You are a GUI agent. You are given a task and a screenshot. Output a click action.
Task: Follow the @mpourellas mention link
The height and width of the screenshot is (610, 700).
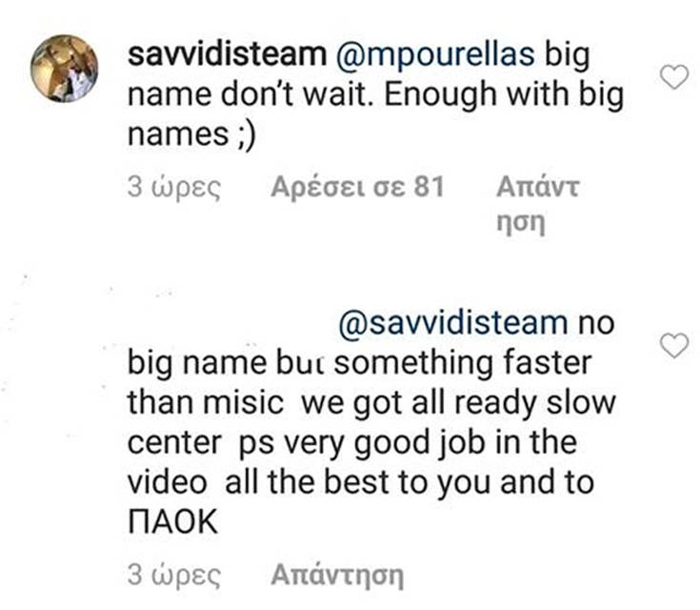coord(434,55)
